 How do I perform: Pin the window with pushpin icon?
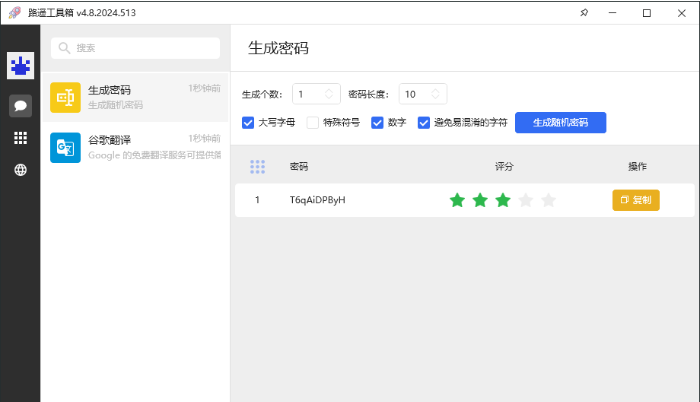(x=584, y=13)
